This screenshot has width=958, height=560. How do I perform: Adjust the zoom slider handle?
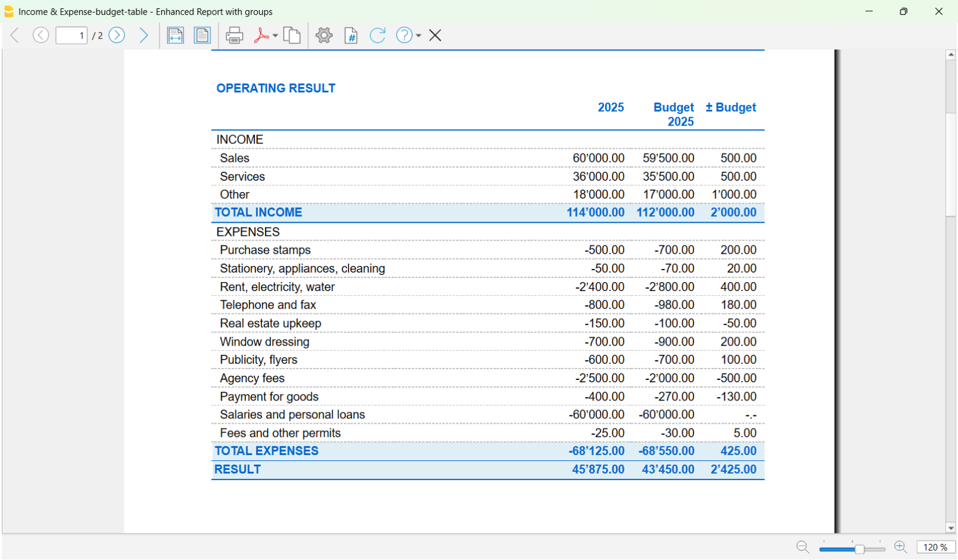pyautogui.click(x=859, y=549)
